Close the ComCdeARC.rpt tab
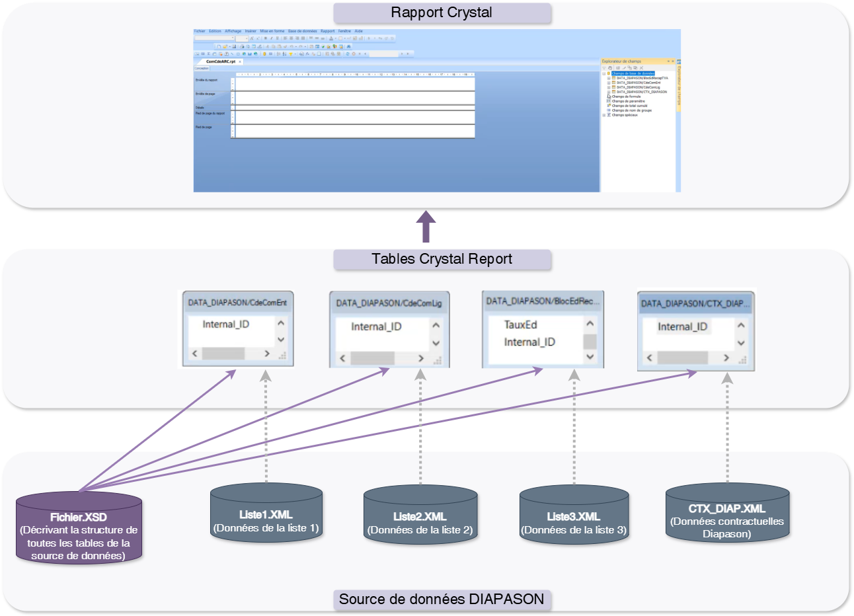The height and width of the screenshot is (616, 854). pyautogui.click(x=239, y=61)
